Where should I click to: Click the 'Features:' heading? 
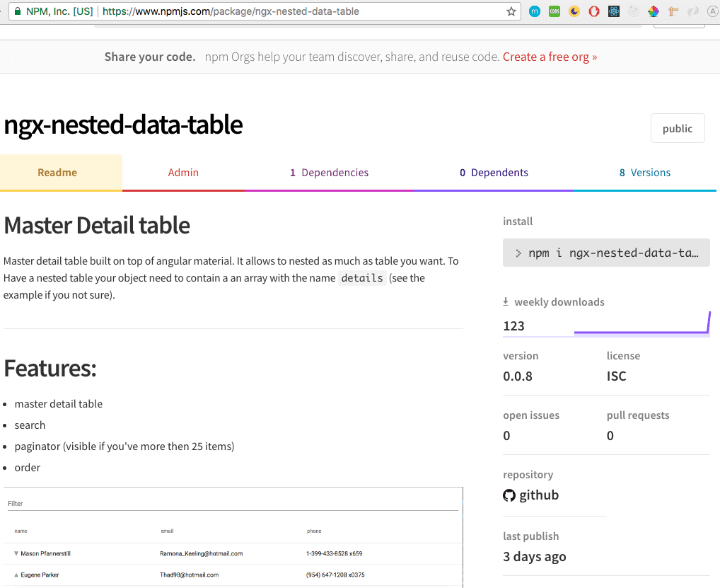click(50, 369)
